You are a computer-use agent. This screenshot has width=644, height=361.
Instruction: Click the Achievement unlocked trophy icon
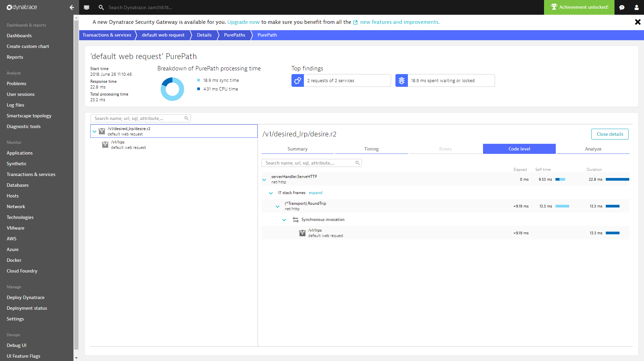tap(554, 7)
